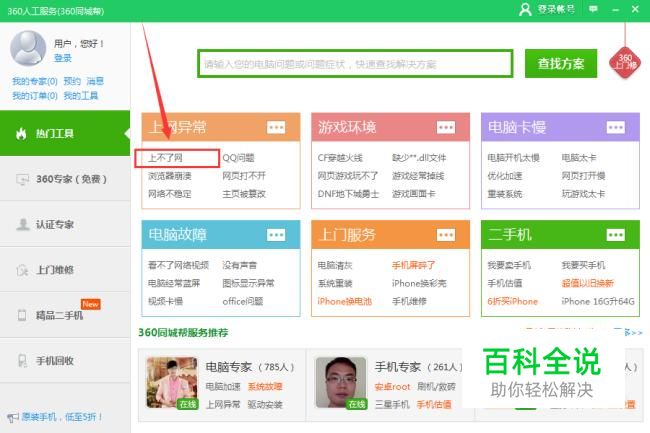The height and width of the screenshot is (433, 650).
Task: Choose 电脑清灰 service
Action: tap(335, 265)
